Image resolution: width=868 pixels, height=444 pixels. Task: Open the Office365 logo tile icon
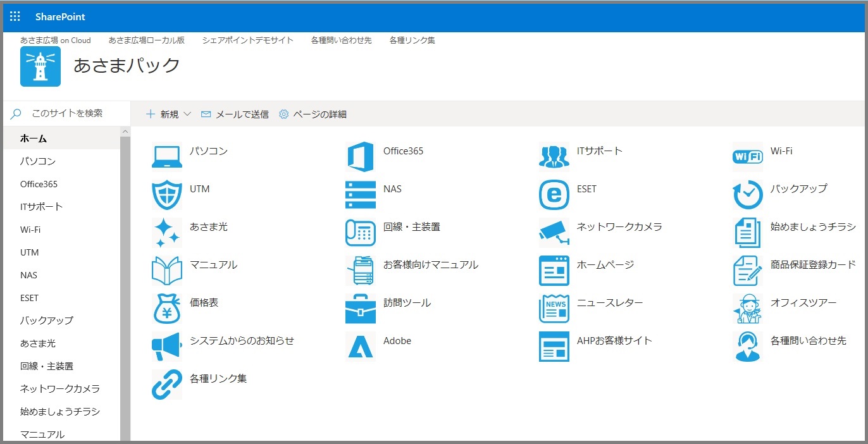pyautogui.click(x=361, y=157)
